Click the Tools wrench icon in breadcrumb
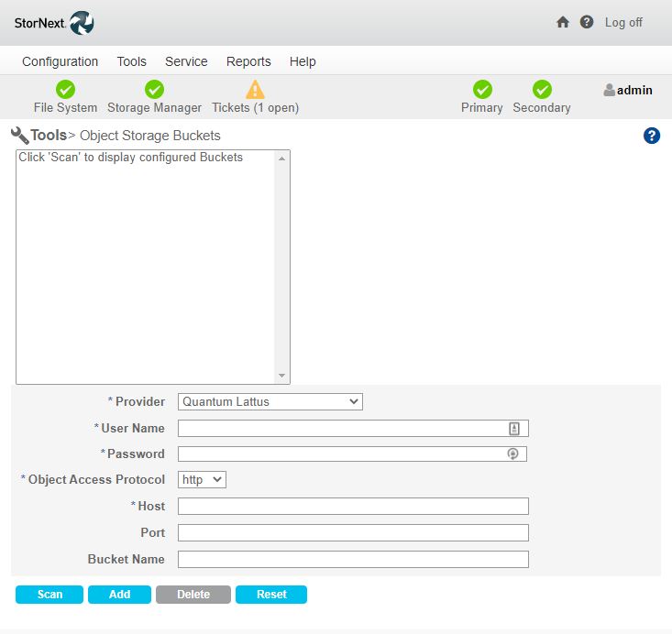Screen dimensions: 672x634 [x=20, y=136]
